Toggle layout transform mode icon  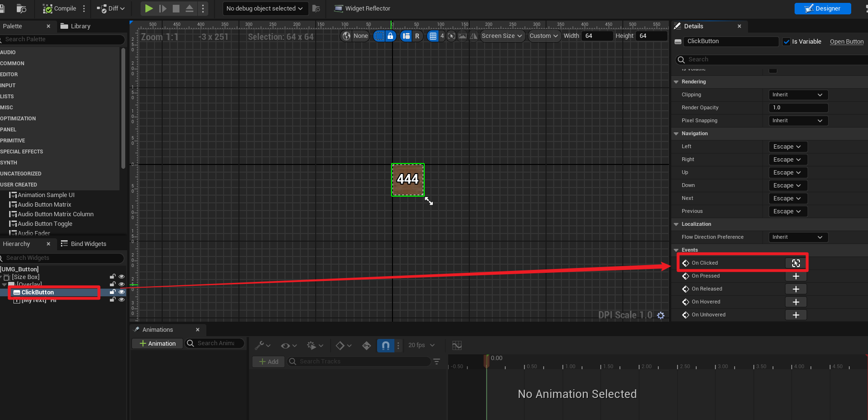coord(406,36)
